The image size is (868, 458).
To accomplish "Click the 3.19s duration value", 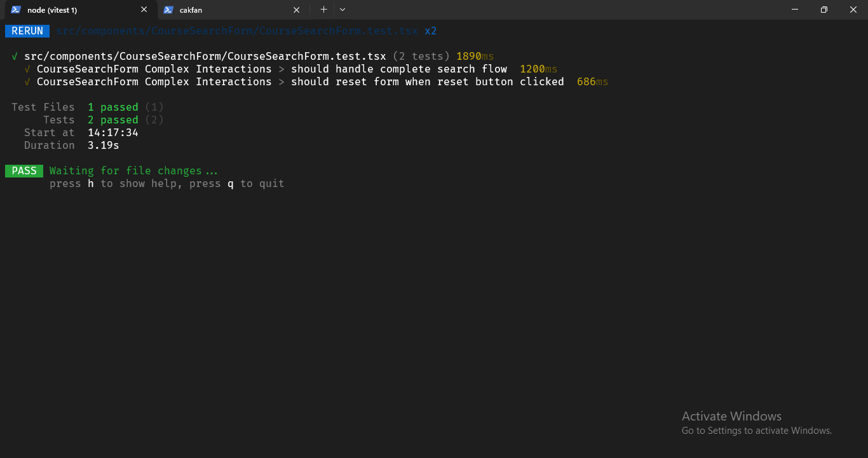I will click(x=103, y=145).
